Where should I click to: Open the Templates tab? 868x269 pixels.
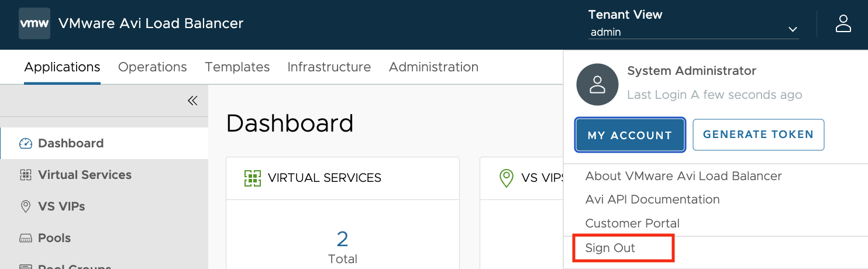(237, 67)
